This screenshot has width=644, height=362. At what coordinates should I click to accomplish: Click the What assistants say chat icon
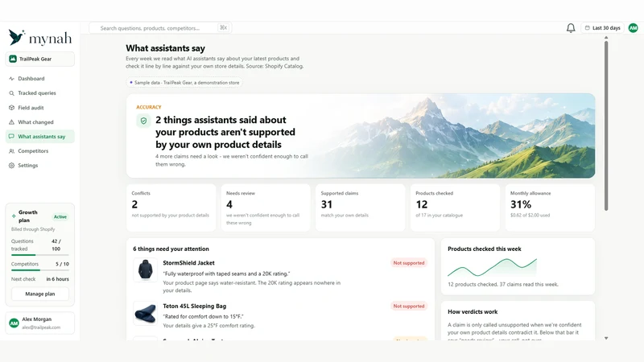[11, 136]
